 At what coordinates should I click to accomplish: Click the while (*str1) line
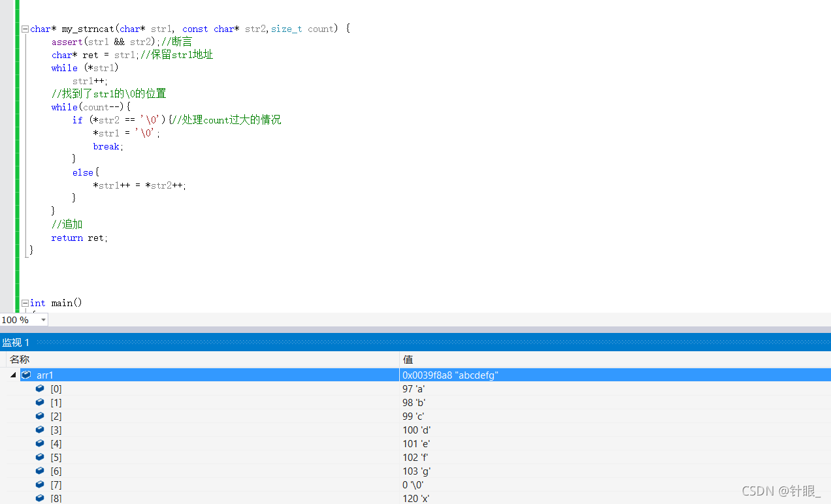pos(85,68)
